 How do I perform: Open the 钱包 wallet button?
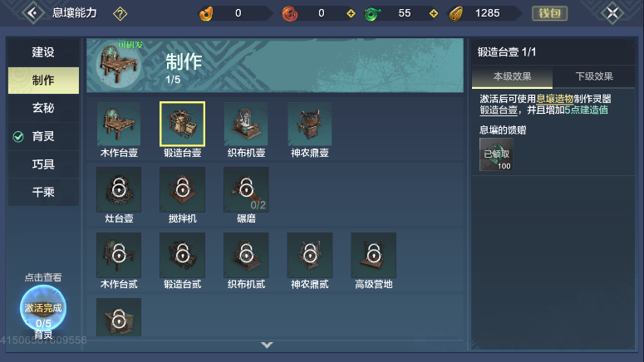tap(549, 13)
